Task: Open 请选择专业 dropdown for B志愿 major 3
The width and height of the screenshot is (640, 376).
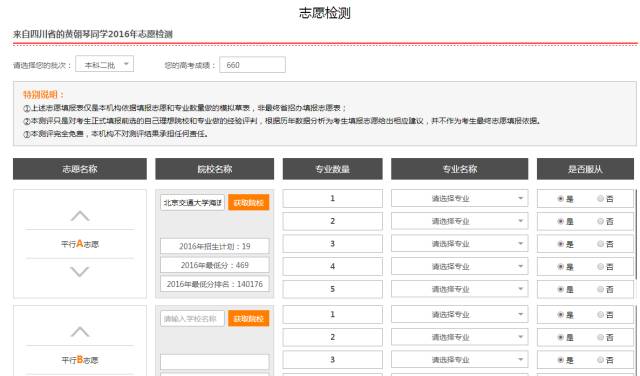Action: coord(460,360)
